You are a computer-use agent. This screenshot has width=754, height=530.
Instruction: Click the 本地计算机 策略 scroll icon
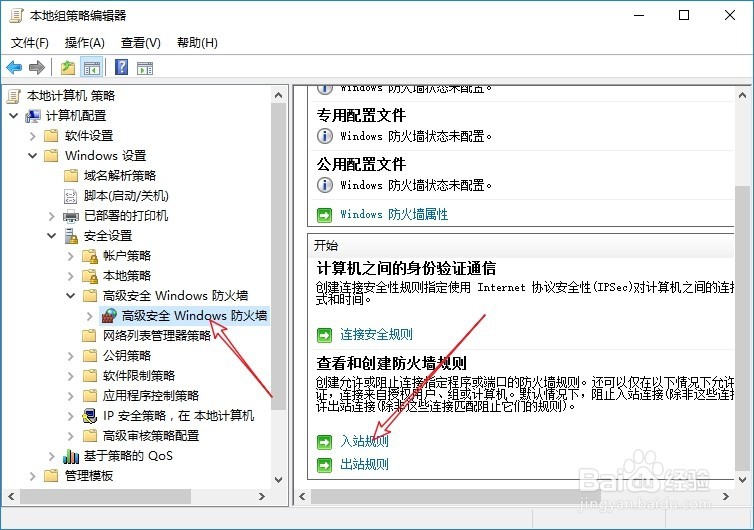[x=14, y=96]
